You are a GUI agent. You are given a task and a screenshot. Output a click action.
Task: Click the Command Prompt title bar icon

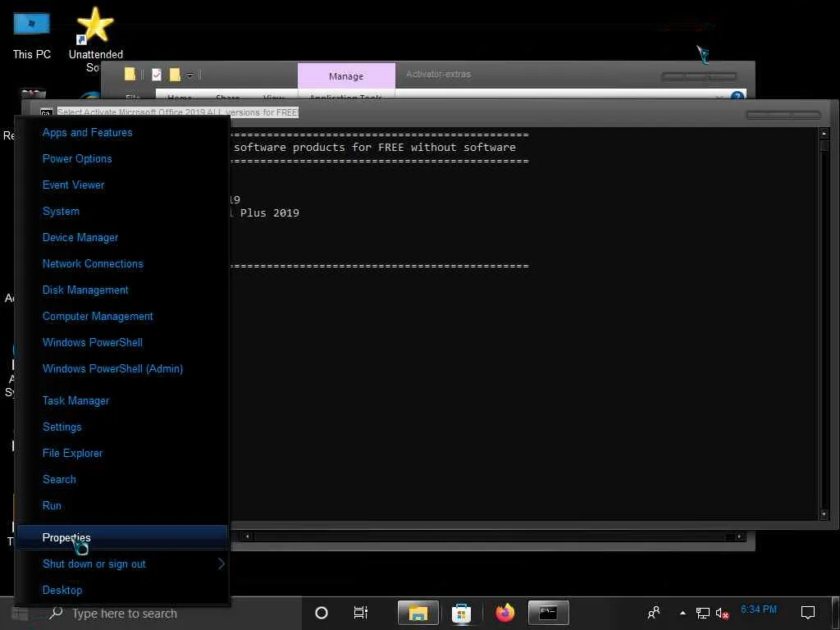click(x=46, y=113)
